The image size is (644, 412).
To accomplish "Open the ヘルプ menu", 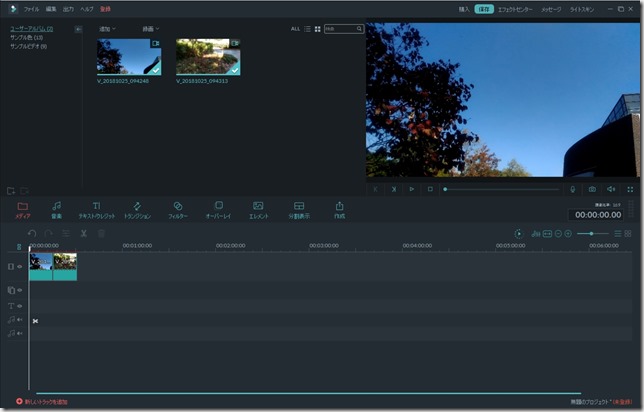I will click(87, 9).
